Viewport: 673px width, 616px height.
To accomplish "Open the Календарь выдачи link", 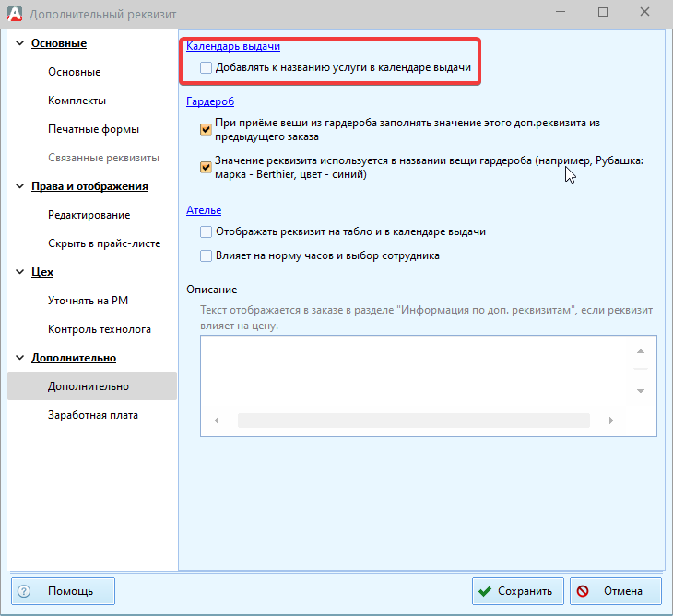I will pos(232,46).
